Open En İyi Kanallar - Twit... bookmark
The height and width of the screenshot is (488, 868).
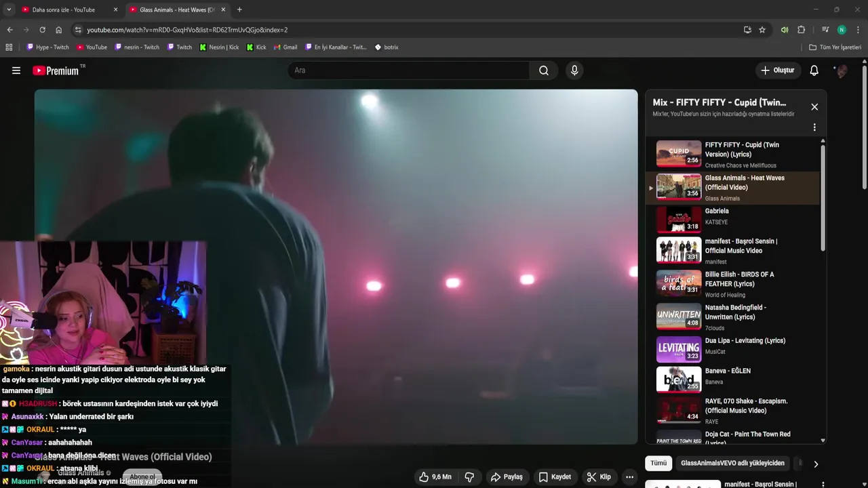[x=336, y=47]
